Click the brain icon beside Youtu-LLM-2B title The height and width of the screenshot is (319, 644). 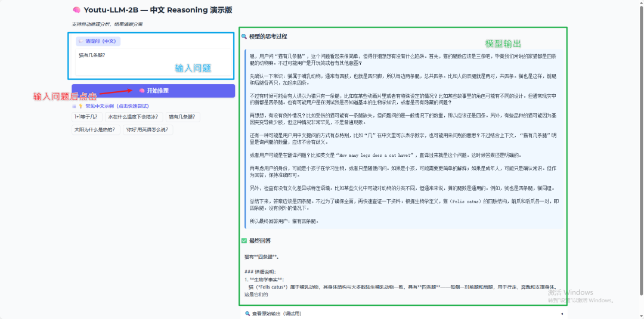(76, 10)
